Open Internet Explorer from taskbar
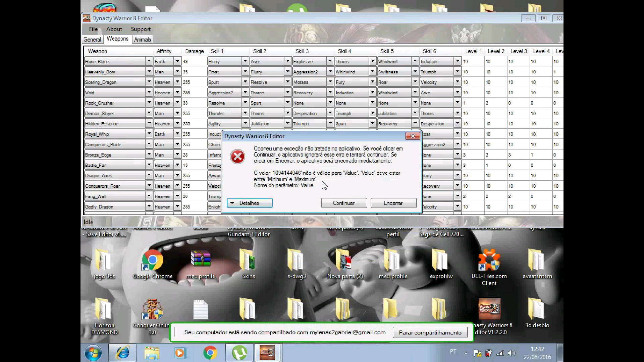 (123, 353)
